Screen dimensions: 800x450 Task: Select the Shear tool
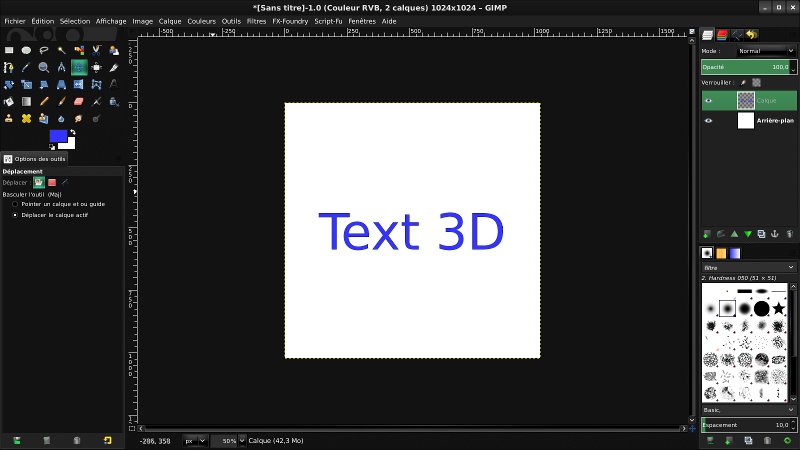point(44,85)
